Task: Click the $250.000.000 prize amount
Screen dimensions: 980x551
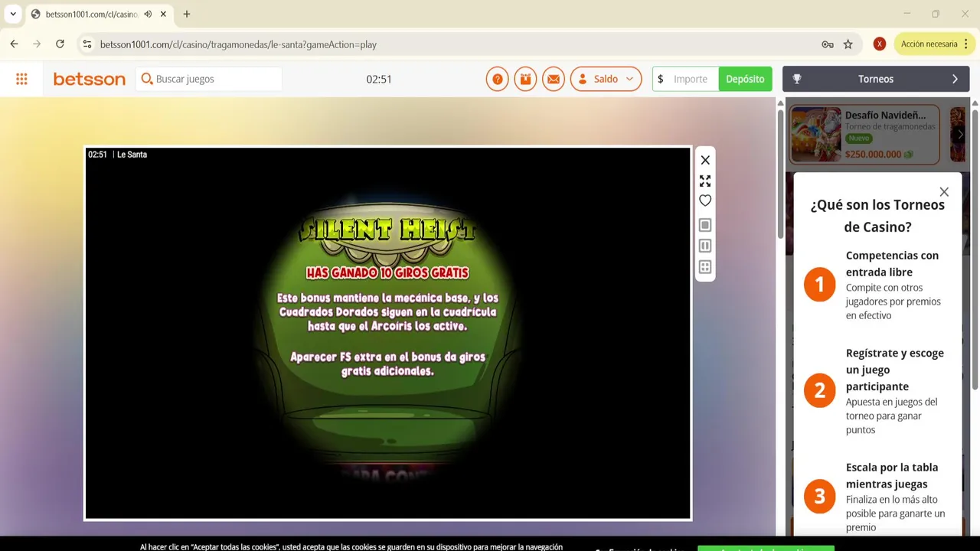Action: [x=873, y=154]
